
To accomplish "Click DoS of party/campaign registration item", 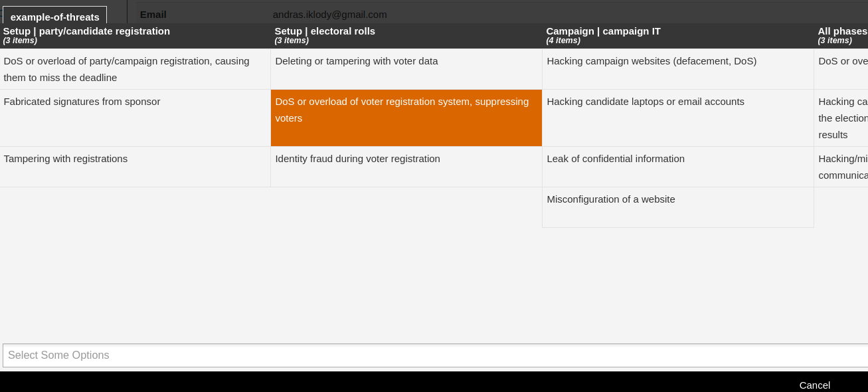I will click(x=126, y=69).
